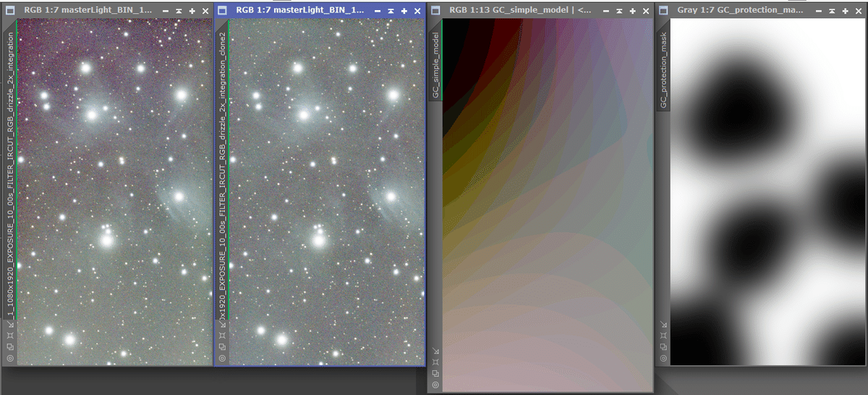Shade the GC_simple_model window
Image resolution: width=868 pixels, height=395 pixels.
[x=618, y=11]
